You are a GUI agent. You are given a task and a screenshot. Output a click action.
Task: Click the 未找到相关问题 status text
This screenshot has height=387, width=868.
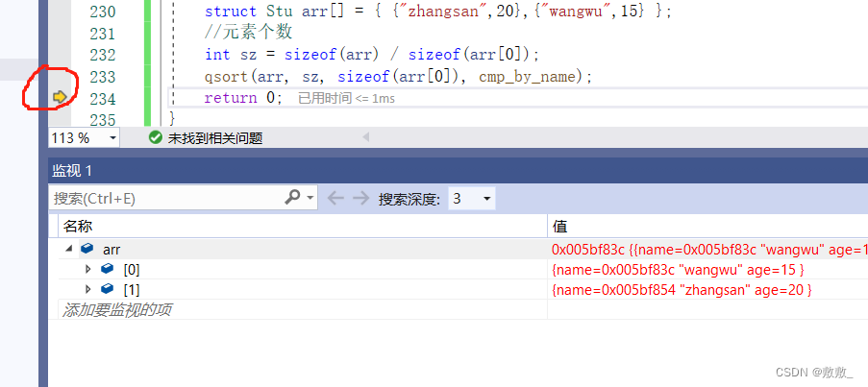[214, 138]
